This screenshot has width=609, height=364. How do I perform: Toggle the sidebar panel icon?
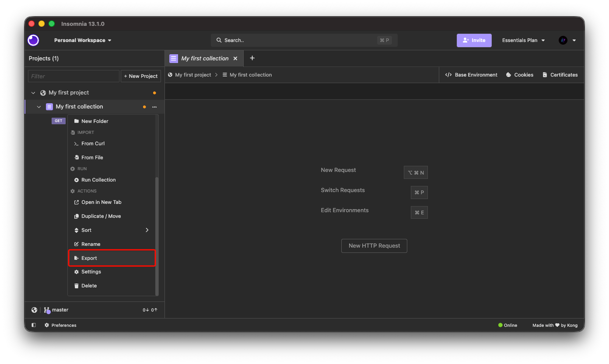[x=34, y=325]
